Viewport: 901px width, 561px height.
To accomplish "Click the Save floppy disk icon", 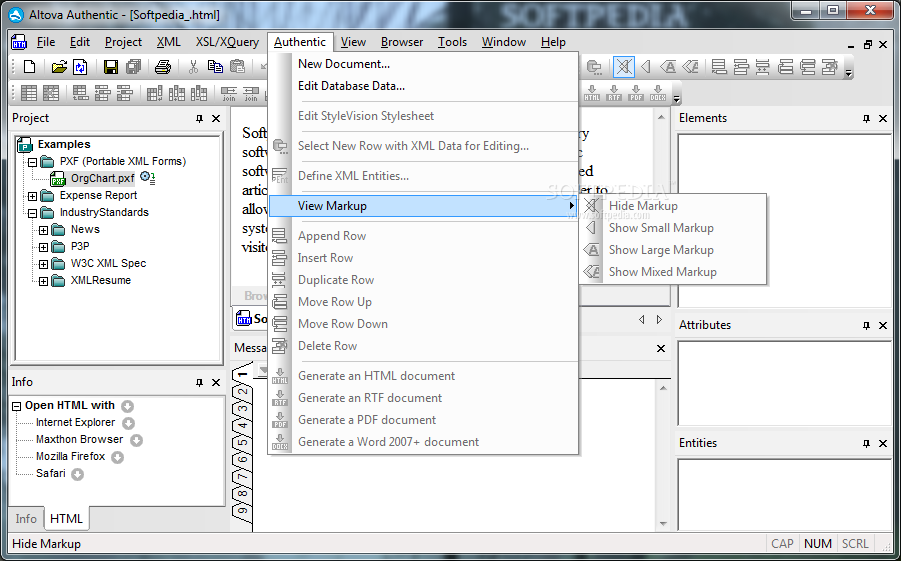I will coord(111,67).
